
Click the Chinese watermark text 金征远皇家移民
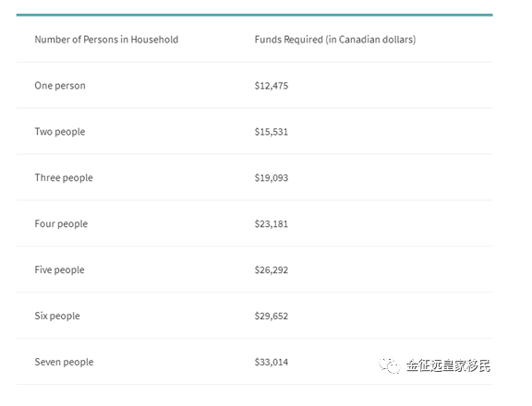449,365
